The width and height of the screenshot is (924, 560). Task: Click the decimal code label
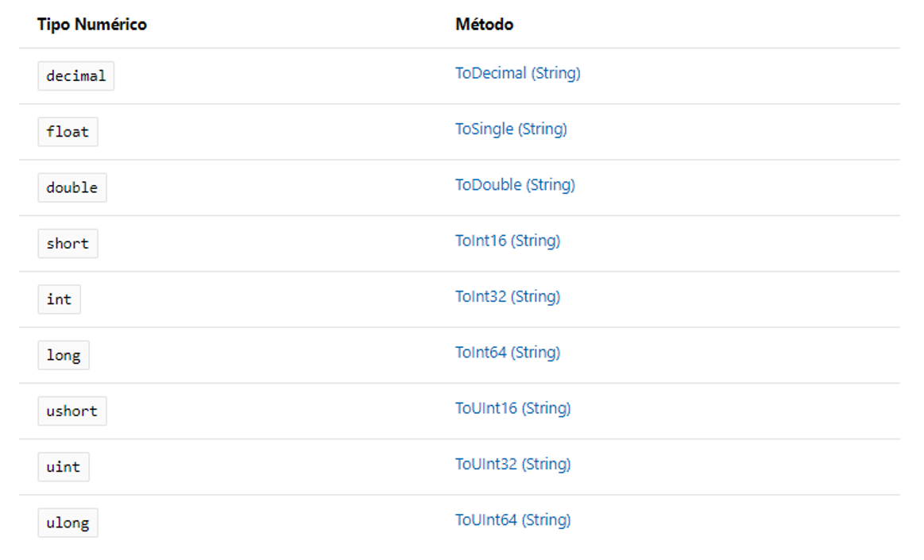pyautogui.click(x=76, y=76)
